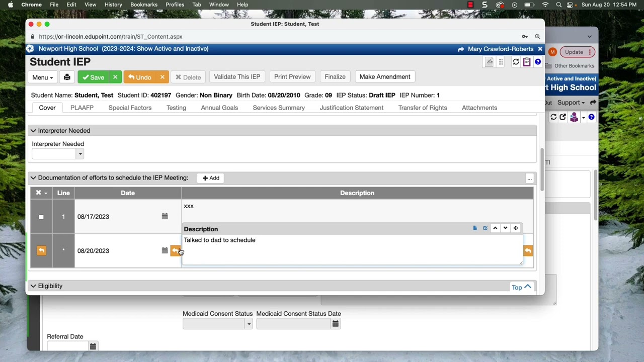Open the Interpreter Needed dropdown
The image size is (644, 362).
pyautogui.click(x=79, y=154)
